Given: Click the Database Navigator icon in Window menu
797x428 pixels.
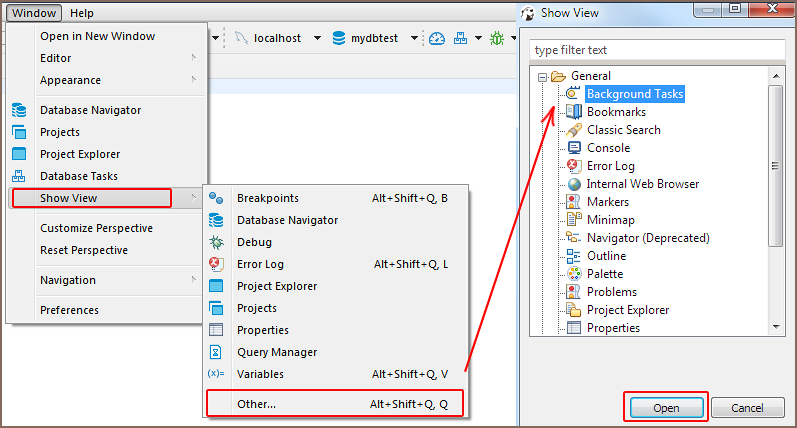Looking at the screenshot, I should coord(19,110).
